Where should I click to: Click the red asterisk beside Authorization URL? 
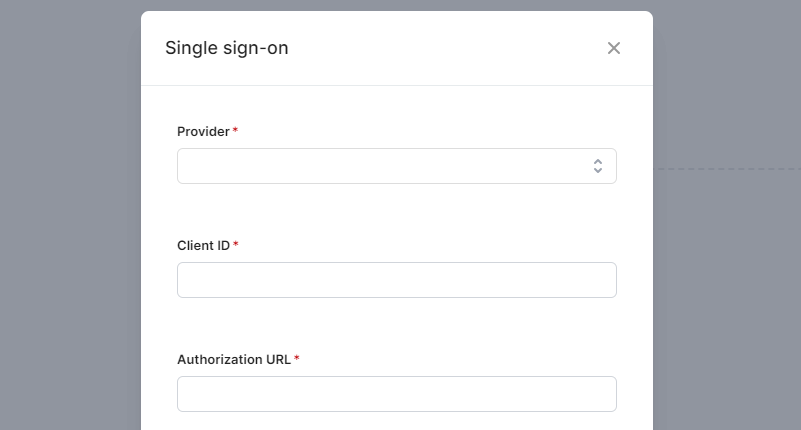pos(297,358)
